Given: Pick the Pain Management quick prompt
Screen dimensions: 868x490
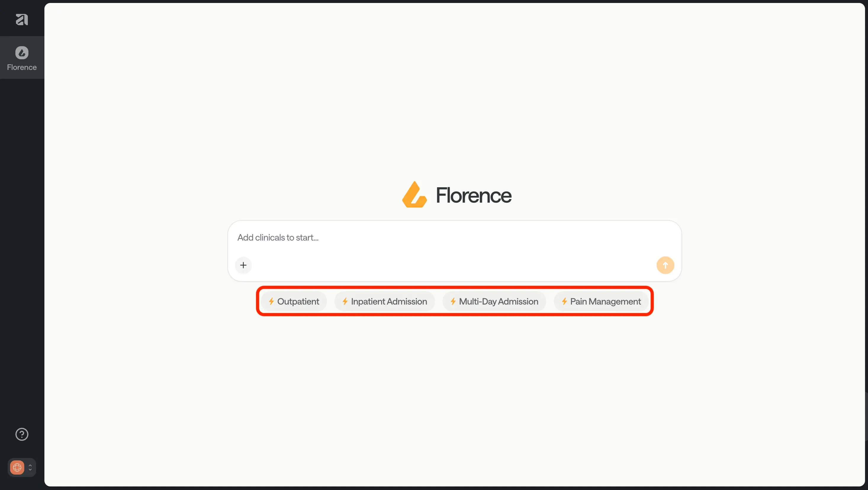Looking at the screenshot, I should 605,302.
